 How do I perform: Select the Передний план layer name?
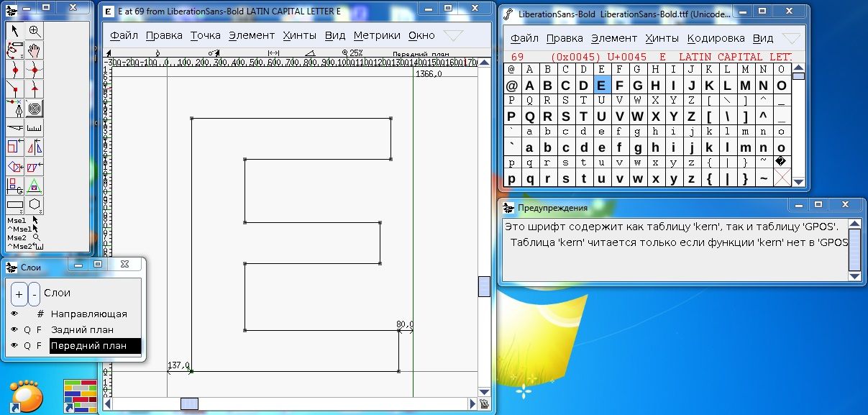[x=96, y=345]
